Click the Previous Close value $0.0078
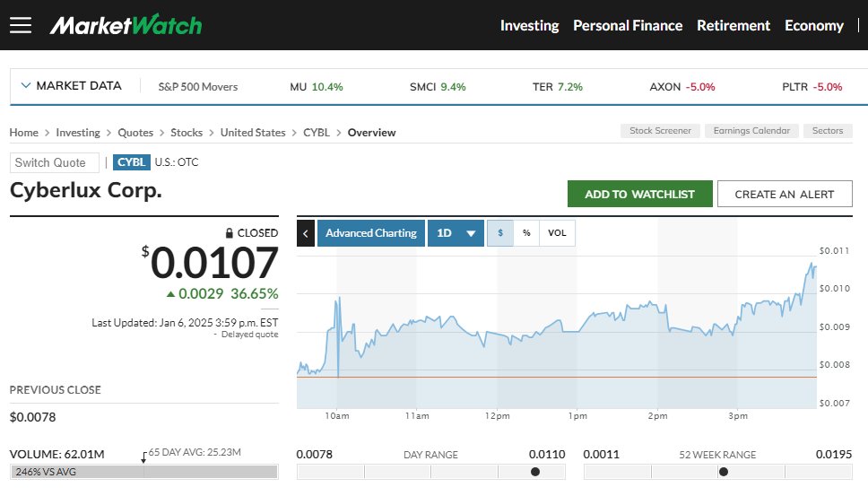The height and width of the screenshot is (496, 868). coord(32,417)
